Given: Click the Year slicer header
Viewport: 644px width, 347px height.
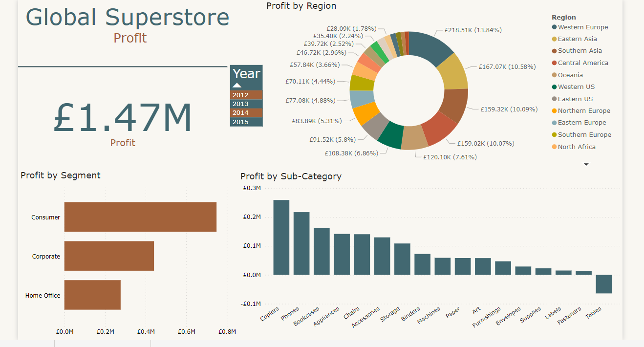Looking at the screenshot, I should [x=246, y=74].
